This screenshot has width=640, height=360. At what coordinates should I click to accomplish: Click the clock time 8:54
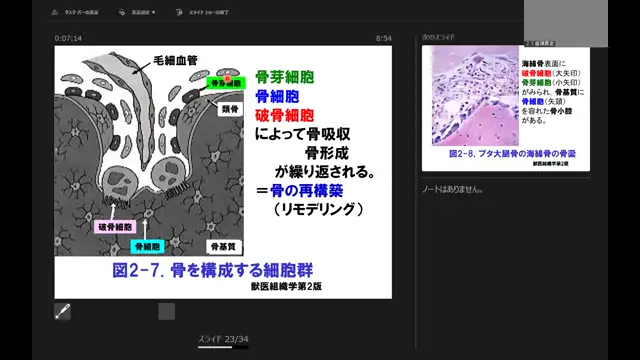[384, 38]
